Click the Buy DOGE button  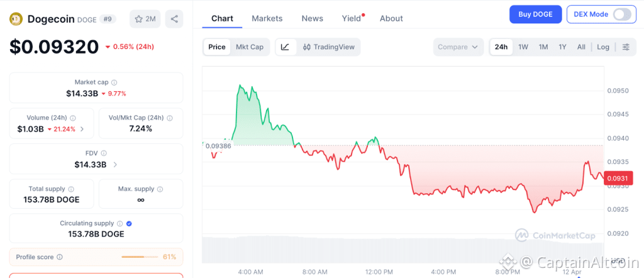tap(536, 14)
